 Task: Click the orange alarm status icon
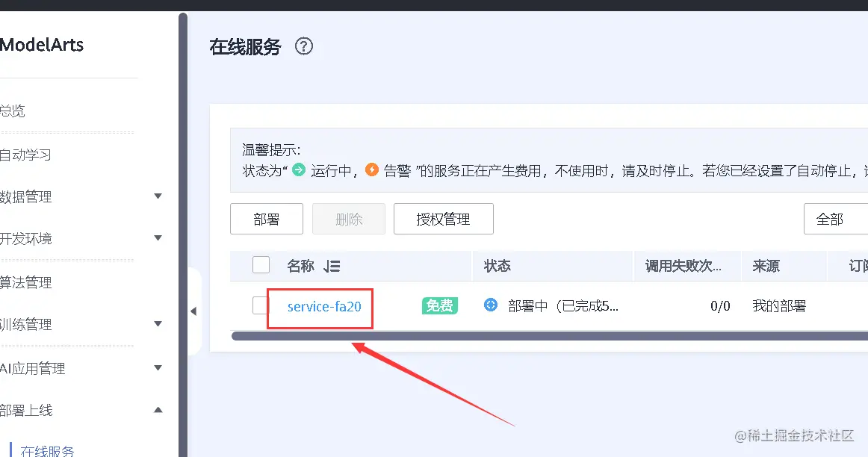pyautogui.click(x=372, y=170)
